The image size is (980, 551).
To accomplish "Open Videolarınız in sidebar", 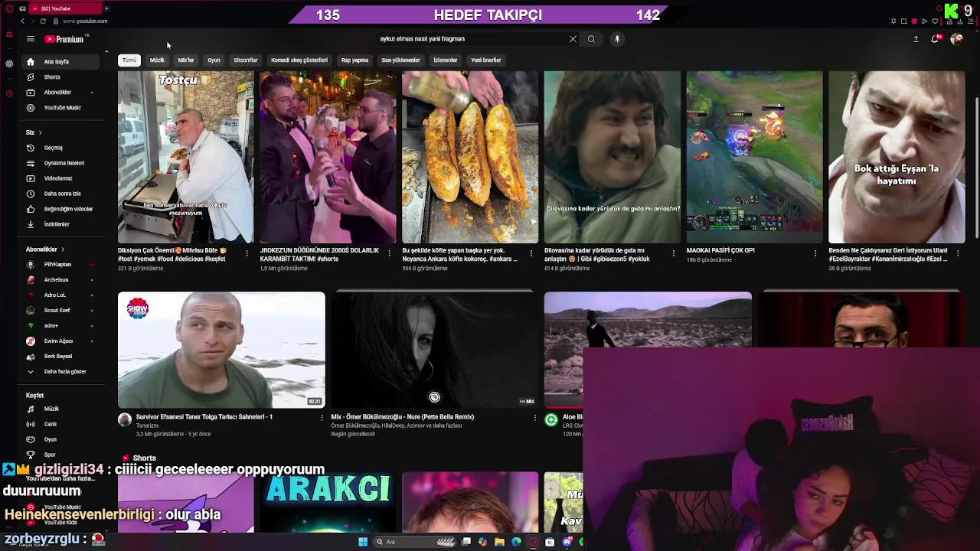I will 62,178.
